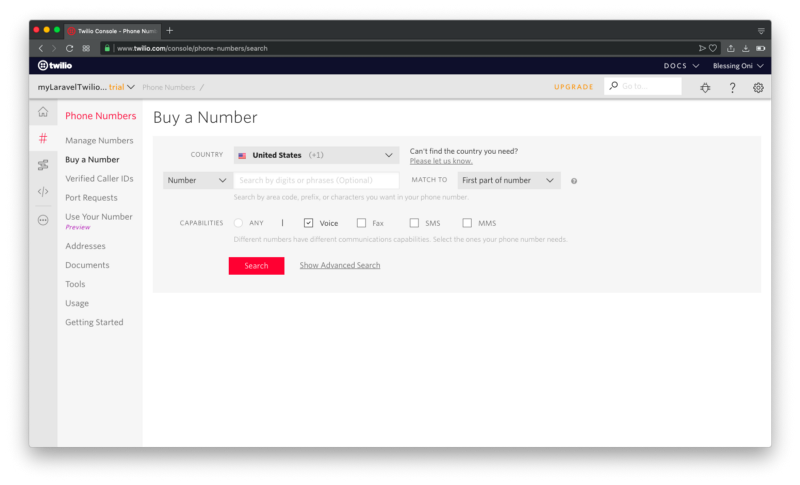Uncheck the Voice capability checkbox
The width and height of the screenshot is (800, 485).
pyautogui.click(x=308, y=223)
